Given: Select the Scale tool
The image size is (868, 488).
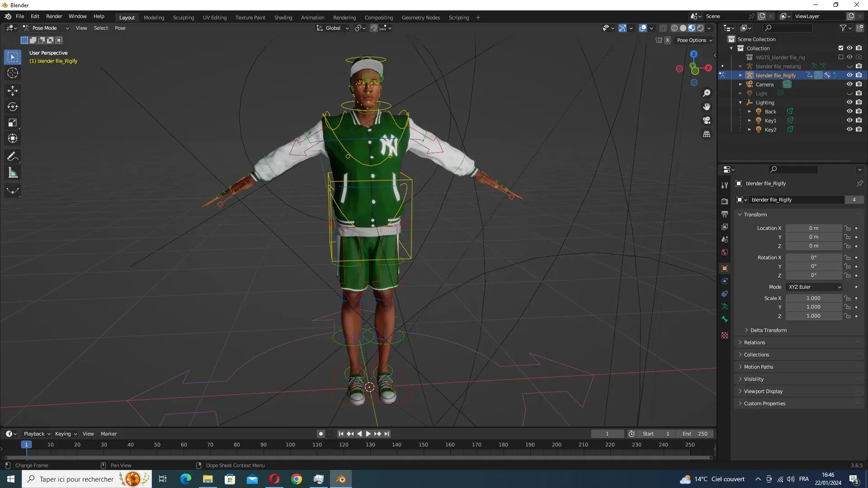Looking at the screenshot, I should coord(13,123).
